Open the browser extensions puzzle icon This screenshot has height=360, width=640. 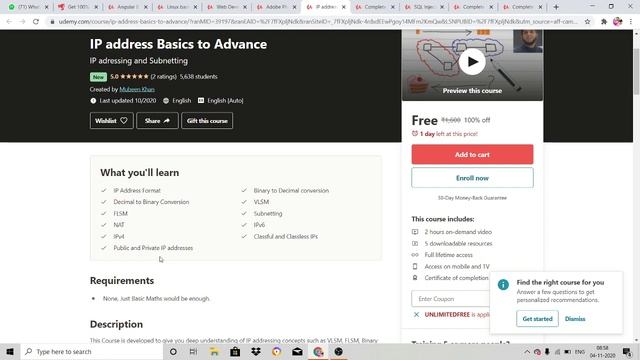pos(604,22)
